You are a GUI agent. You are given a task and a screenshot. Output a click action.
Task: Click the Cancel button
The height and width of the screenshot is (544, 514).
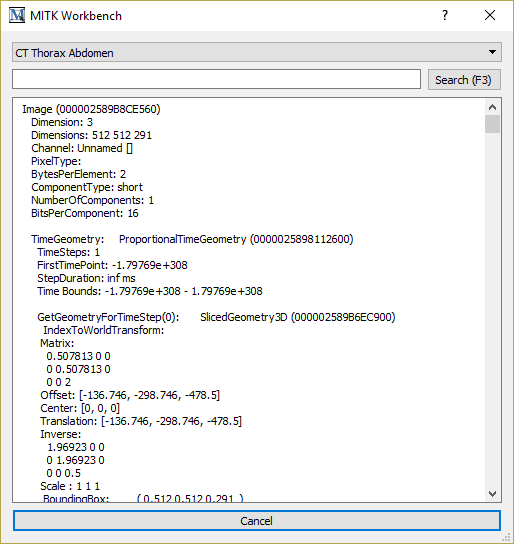point(257,520)
